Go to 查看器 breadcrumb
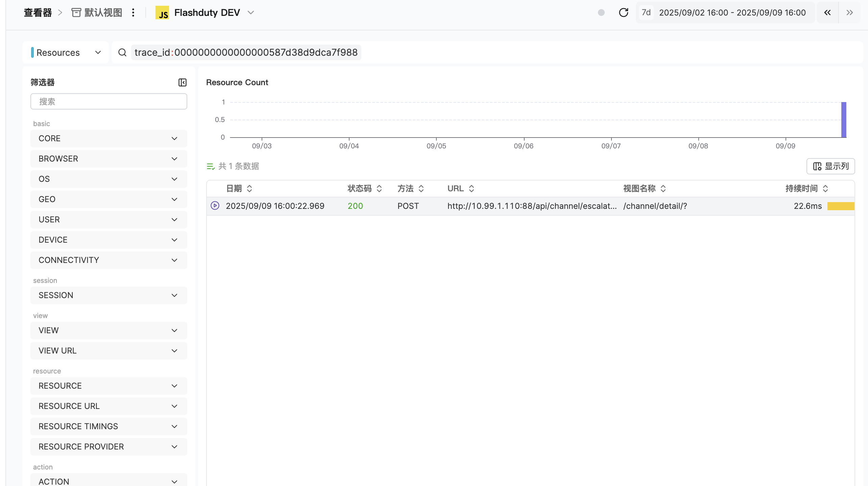The height and width of the screenshot is (486, 868). tap(38, 13)
